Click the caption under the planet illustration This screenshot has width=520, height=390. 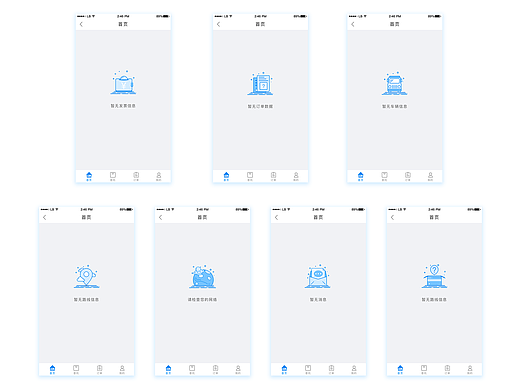click(202, 300)
